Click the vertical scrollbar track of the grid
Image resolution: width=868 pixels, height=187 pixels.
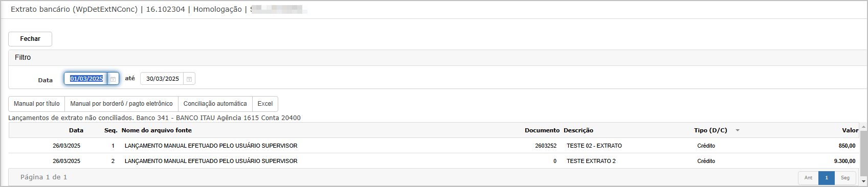click(864, 154)
